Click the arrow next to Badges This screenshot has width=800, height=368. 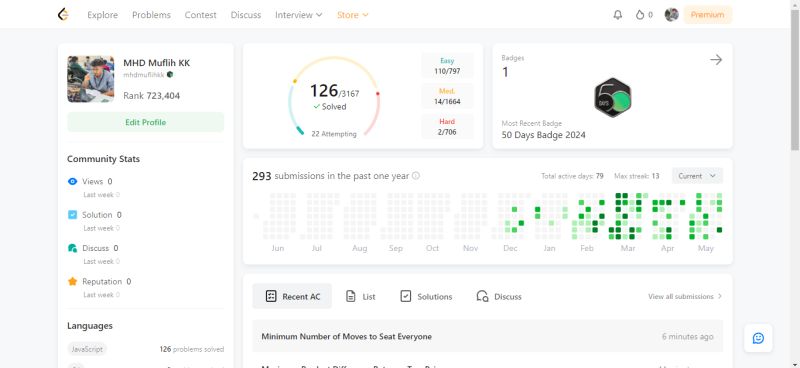[x=716, y=60]
